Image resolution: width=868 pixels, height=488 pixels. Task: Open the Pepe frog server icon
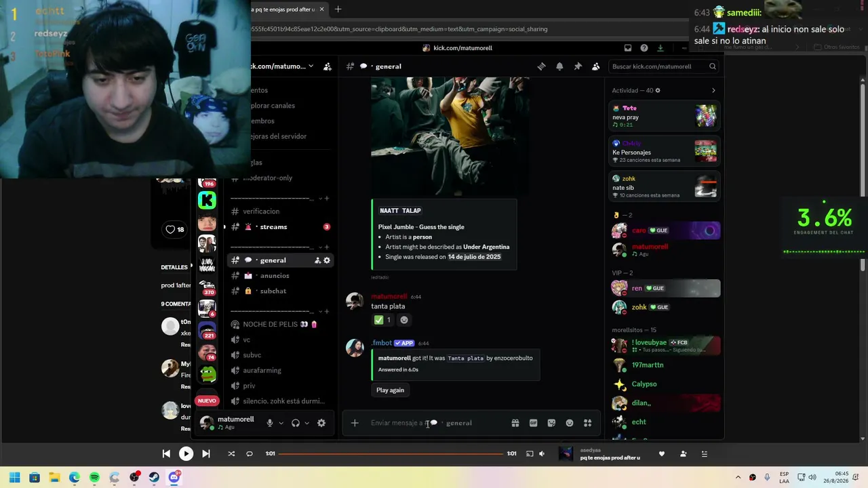tap(207, 374)
